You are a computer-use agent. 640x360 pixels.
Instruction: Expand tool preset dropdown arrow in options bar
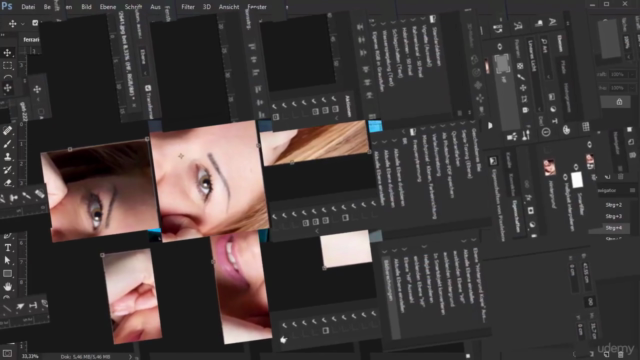pyautogui.click(x=22, y=24)
